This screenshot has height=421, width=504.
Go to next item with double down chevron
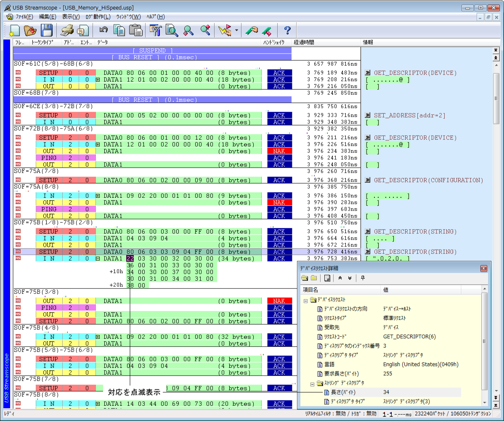(x=350, y=278)
